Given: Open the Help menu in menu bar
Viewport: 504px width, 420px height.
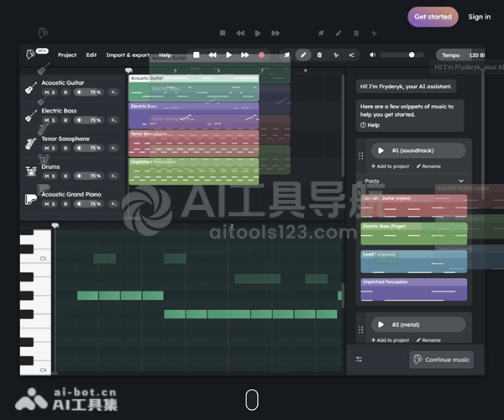Looking at the screenshot, I should point(165,55).
